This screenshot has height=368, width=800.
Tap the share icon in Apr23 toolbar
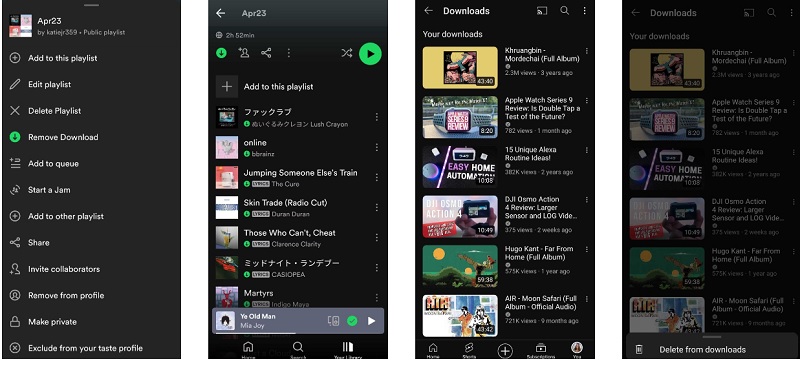[x=266, y=53]
